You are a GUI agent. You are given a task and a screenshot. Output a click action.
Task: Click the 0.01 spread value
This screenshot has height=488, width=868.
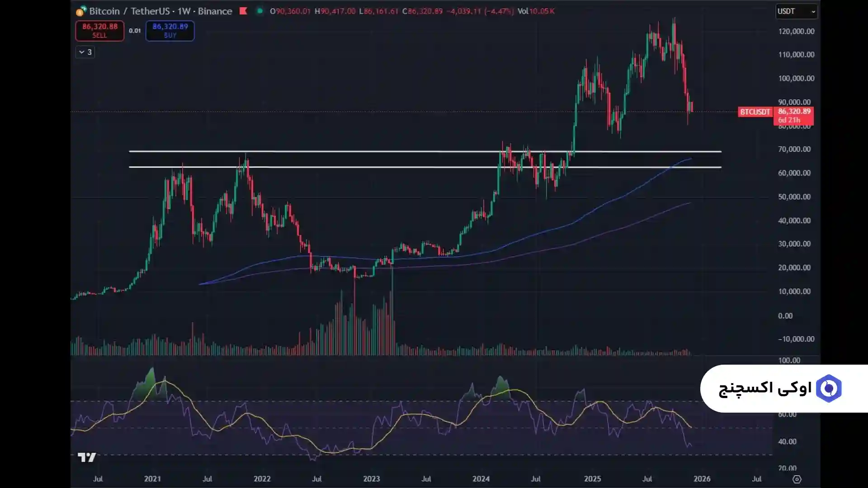[x=135, y=31]
